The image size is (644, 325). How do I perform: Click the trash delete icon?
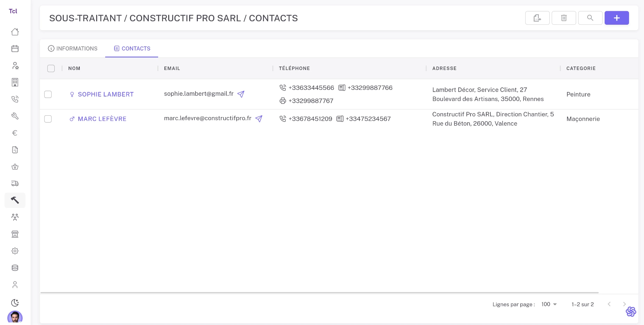(564, 18)
